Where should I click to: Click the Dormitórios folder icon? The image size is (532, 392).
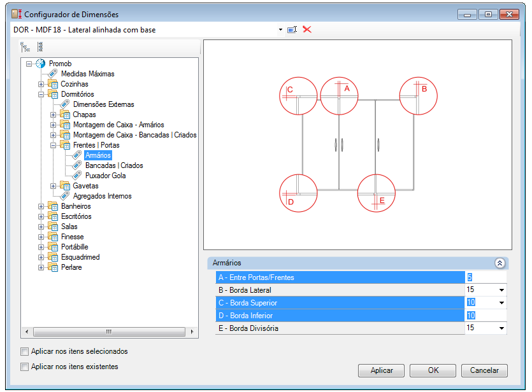[x=53, y=94]
